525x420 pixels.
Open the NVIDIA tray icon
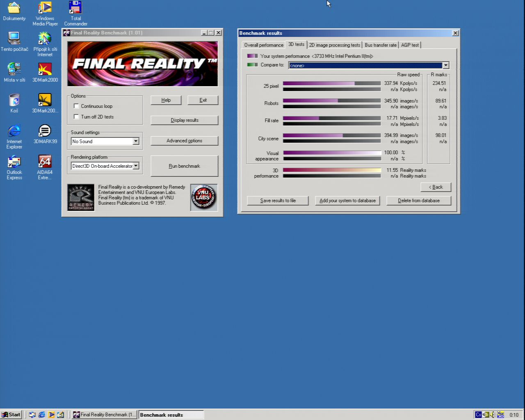[x=486, y=415]
